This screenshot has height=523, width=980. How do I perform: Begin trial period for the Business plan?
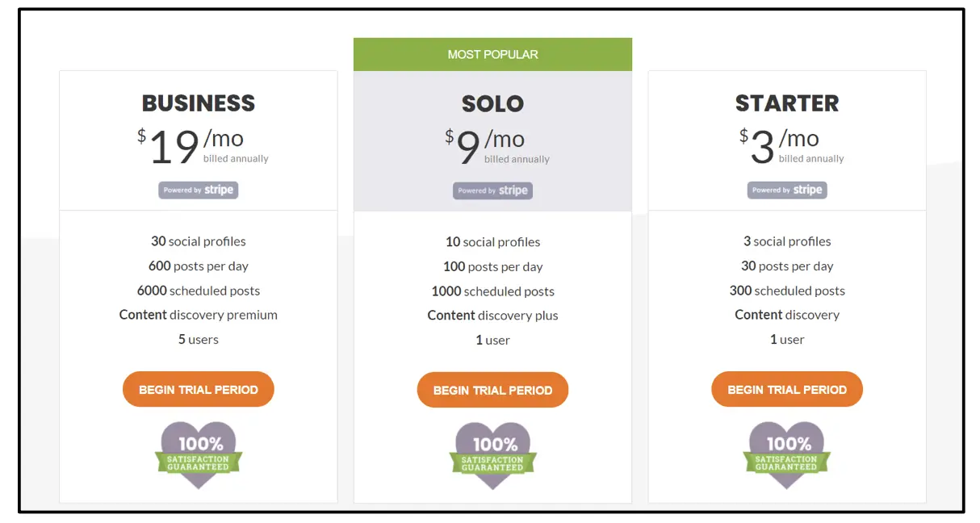click(199, 390)
